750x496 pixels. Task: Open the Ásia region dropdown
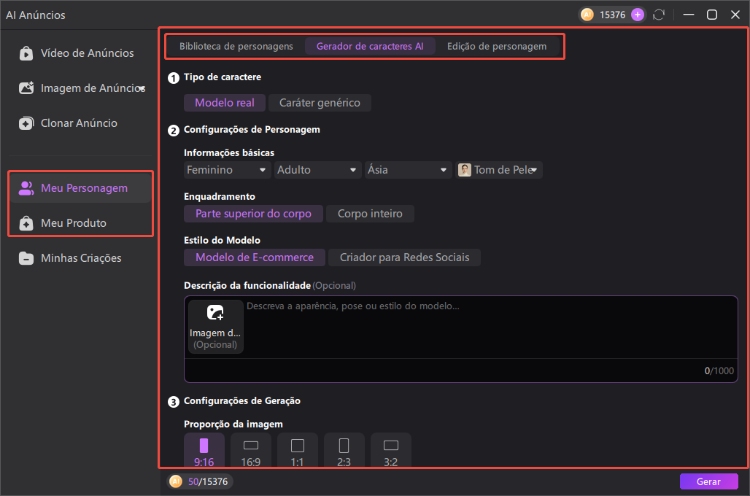click(x=408, y=170)
